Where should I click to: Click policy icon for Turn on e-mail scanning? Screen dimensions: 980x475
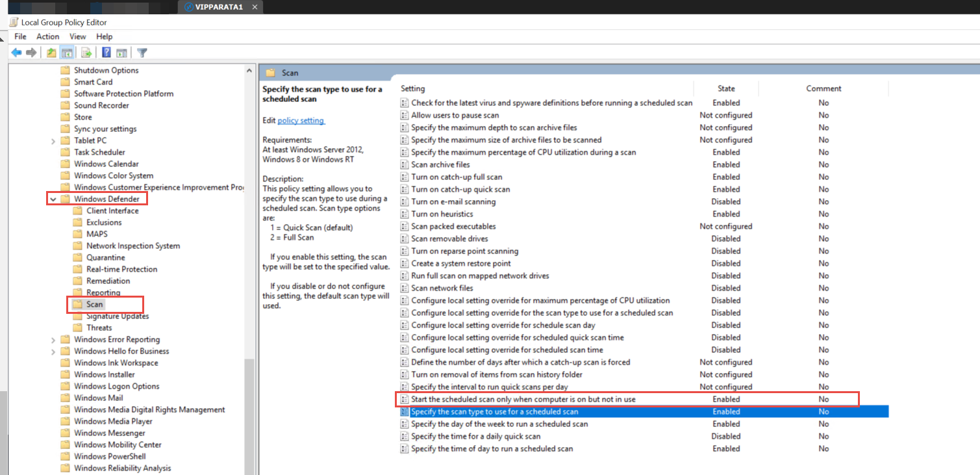(x=405, y=201)
